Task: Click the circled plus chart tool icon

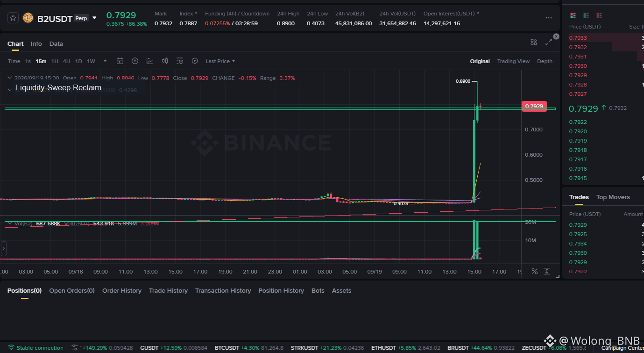Action: pos(135,61)
